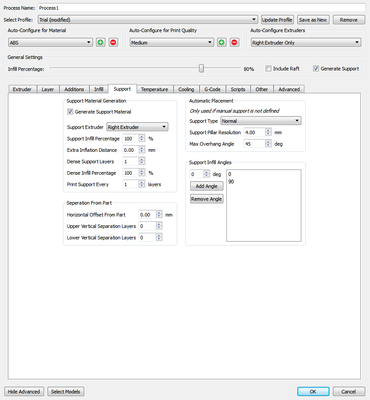Toggle Include Raft checkbox
This screenshot has width=370, height=400.
[268, 69]
